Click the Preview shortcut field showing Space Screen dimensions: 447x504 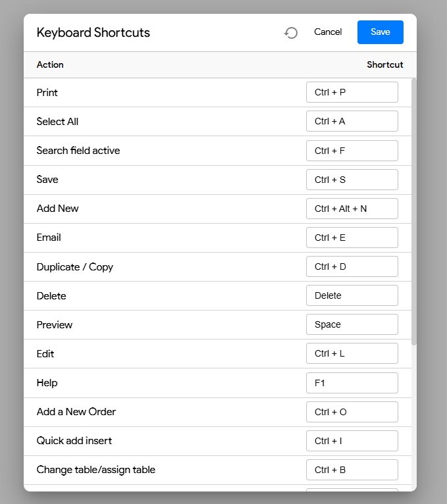[x=352, y=324]
